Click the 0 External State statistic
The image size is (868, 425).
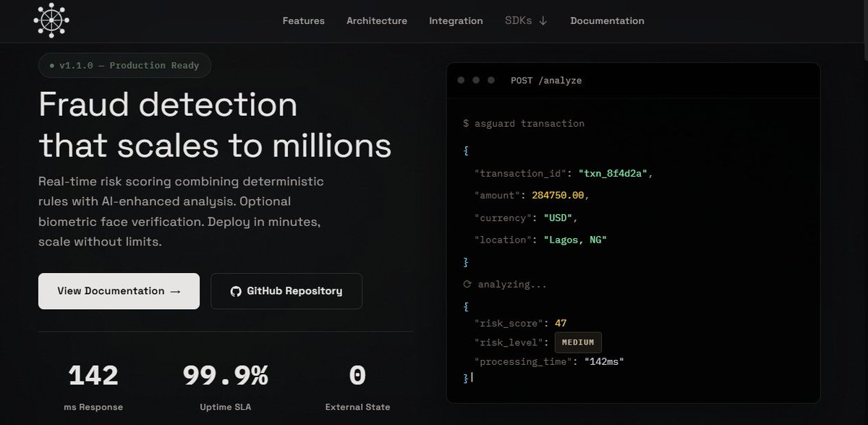click(x=357, y=387)
